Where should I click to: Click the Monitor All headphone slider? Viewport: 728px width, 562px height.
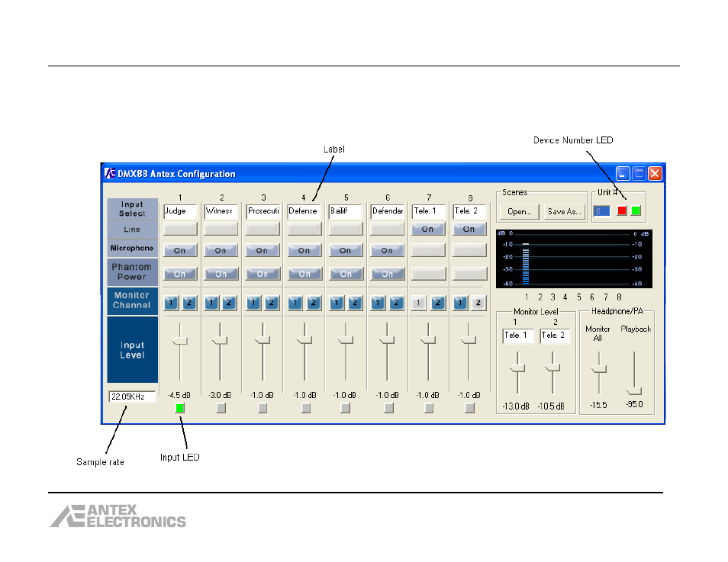pos(599,369)
